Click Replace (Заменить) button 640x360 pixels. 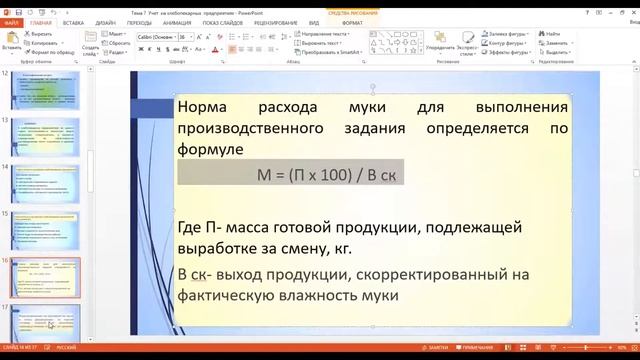556,43
